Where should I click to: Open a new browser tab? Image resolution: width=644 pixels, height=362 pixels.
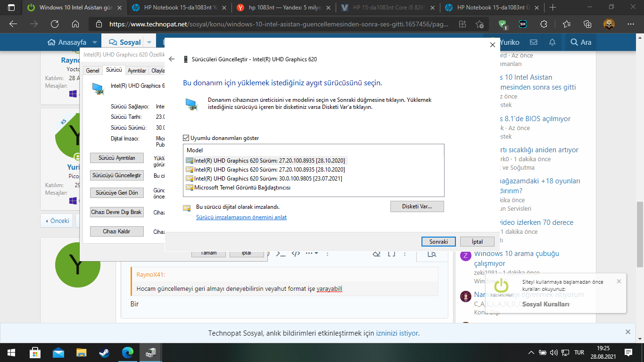click(553, 8)
